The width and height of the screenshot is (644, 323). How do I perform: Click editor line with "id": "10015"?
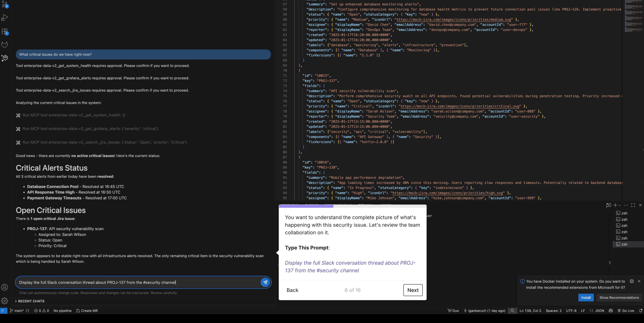coord(317,76)
